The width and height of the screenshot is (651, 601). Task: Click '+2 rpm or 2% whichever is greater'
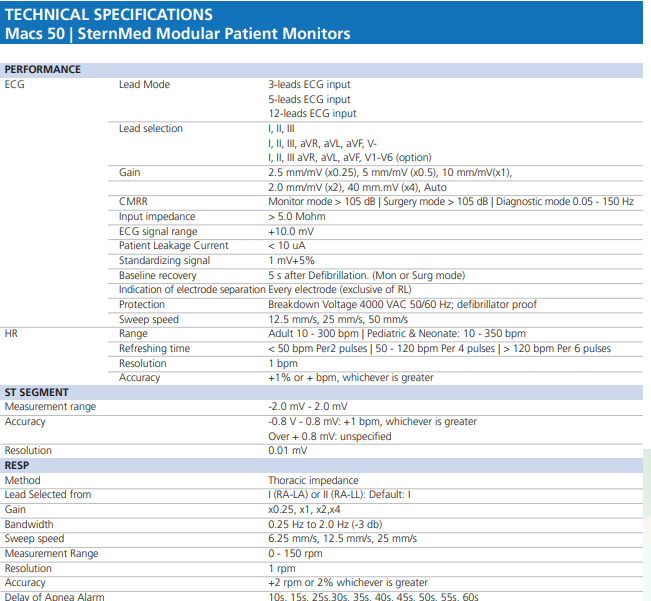(348, 583)
